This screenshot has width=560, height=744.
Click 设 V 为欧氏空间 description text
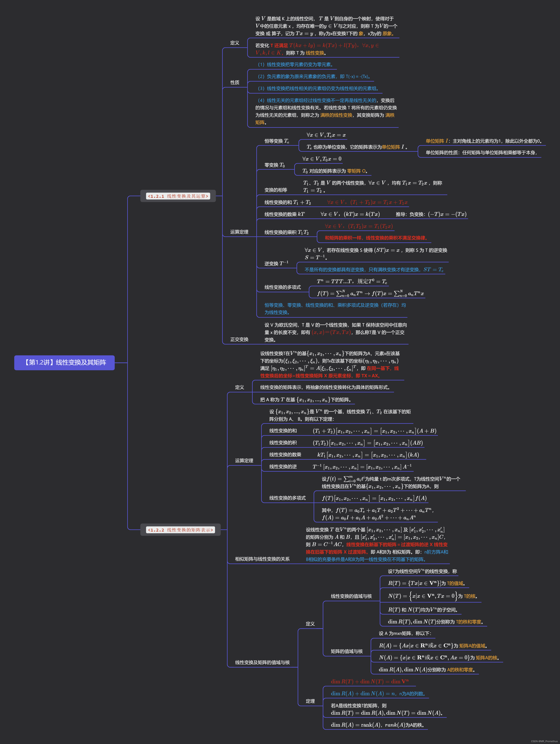click(x=335, y=332)
